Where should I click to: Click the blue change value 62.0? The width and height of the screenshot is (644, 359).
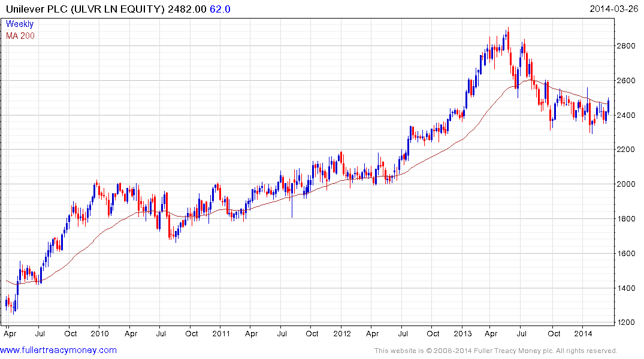[x=220, y=9]
